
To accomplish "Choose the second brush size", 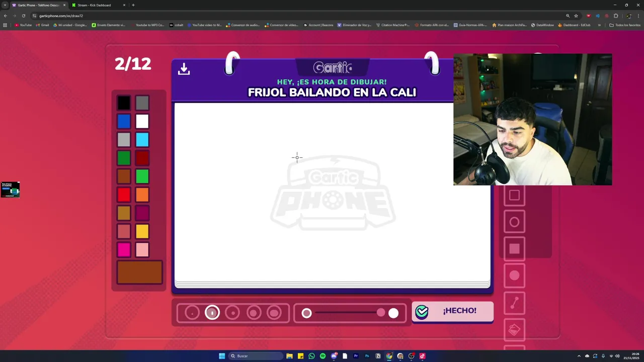I will [x=212, y=313].
